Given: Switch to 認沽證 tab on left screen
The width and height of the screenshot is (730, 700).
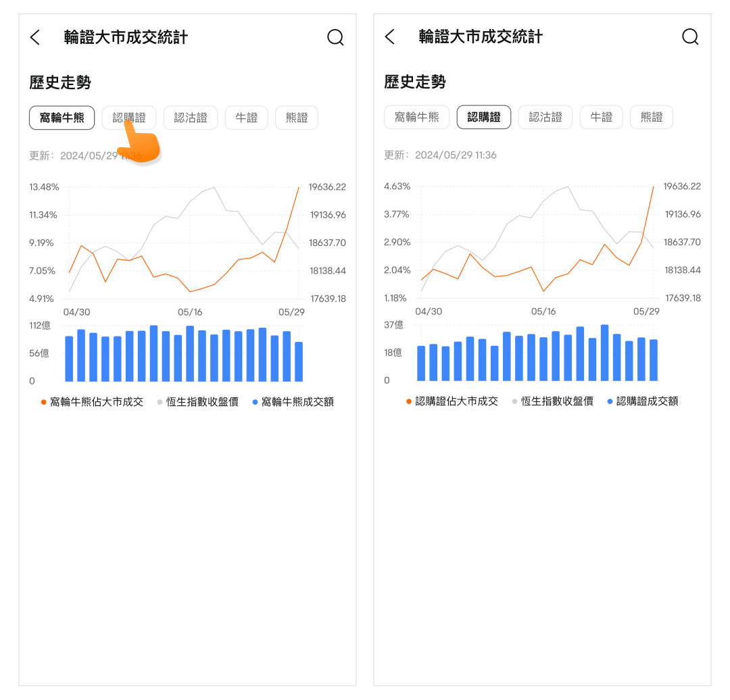Looking at the screenshot, I should coord(191,118).
